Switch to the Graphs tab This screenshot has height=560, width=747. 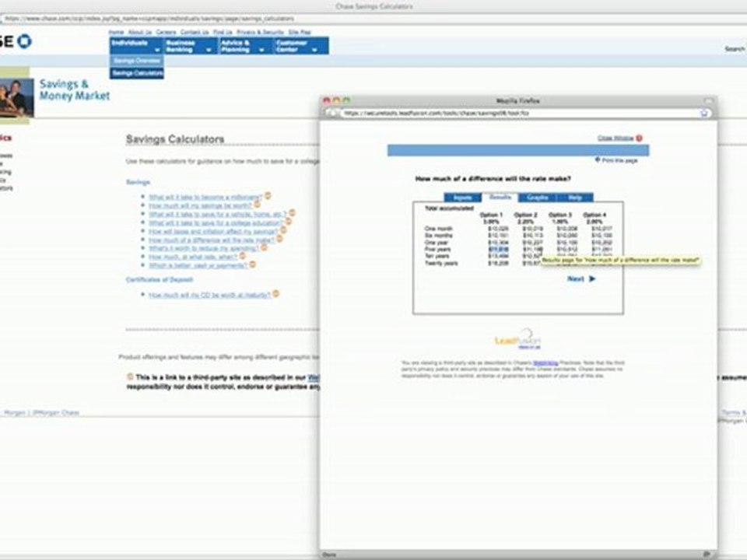coord(538,198)
